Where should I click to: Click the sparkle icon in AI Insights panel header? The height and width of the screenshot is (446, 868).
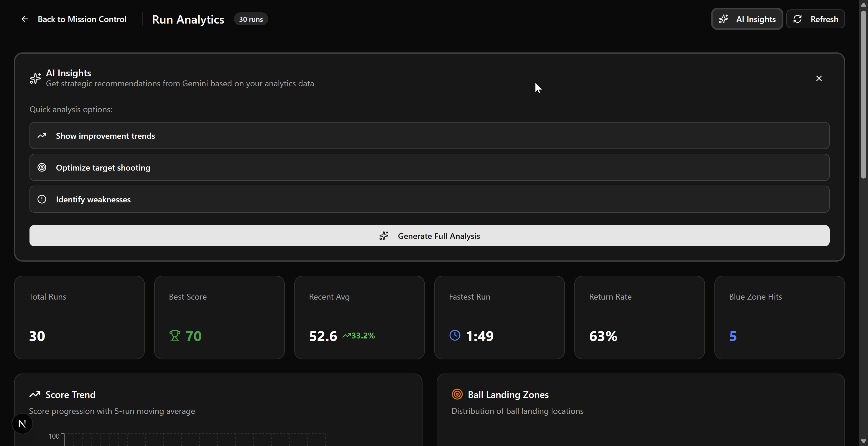(35, 78)
